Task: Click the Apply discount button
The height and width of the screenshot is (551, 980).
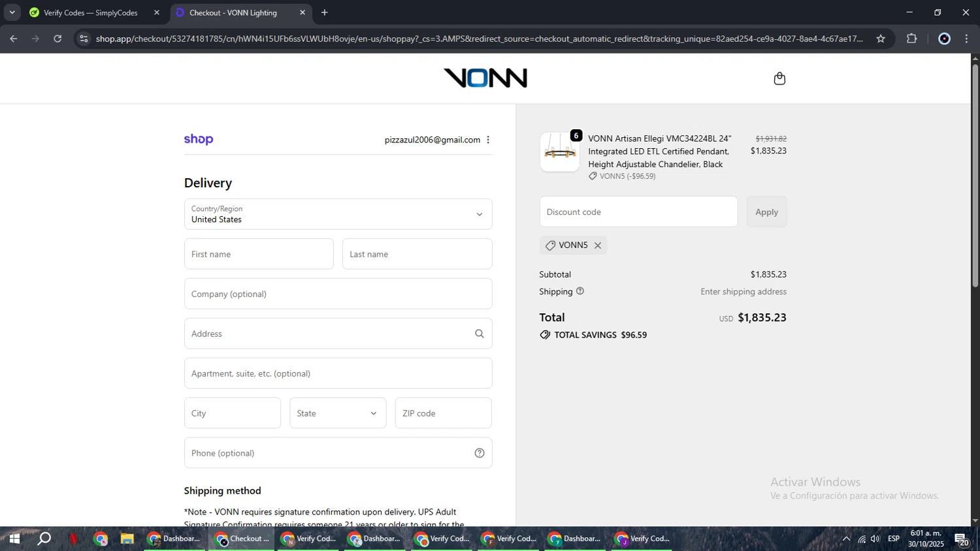Action: coord(766,212)
